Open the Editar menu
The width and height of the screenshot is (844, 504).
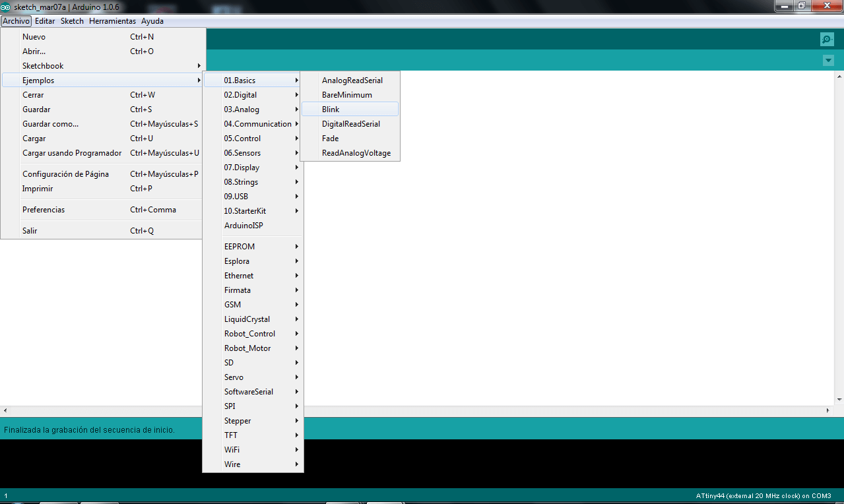45,21
